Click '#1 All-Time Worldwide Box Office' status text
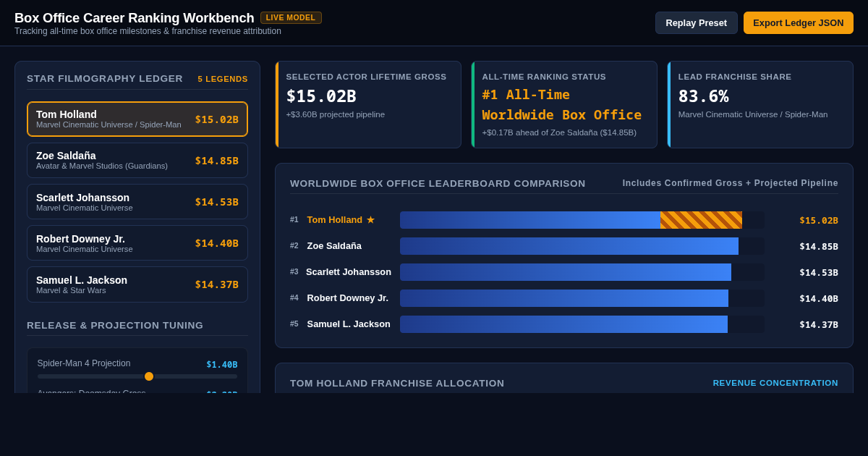The height and width of the screenshot is (456, 868). [562, 105]
